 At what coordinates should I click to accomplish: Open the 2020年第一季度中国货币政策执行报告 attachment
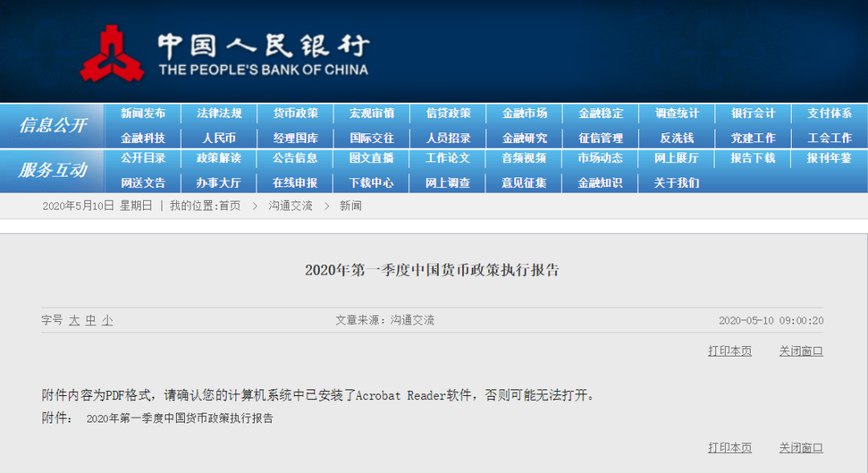180,418
